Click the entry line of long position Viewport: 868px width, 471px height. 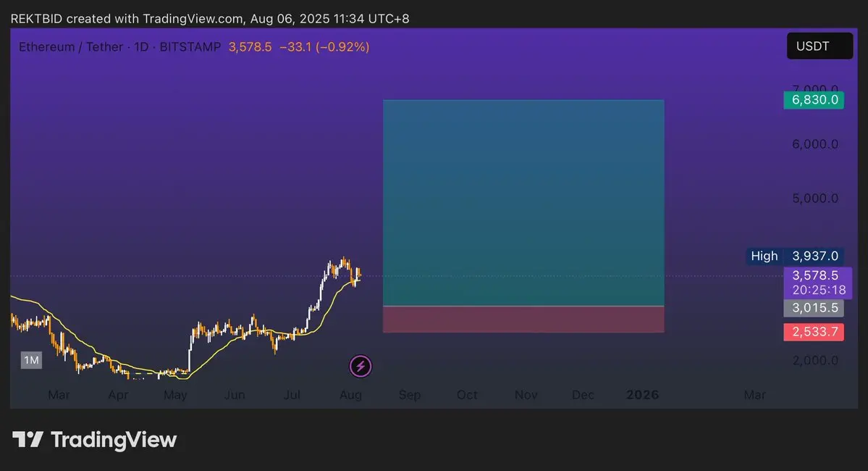[523, 306]
